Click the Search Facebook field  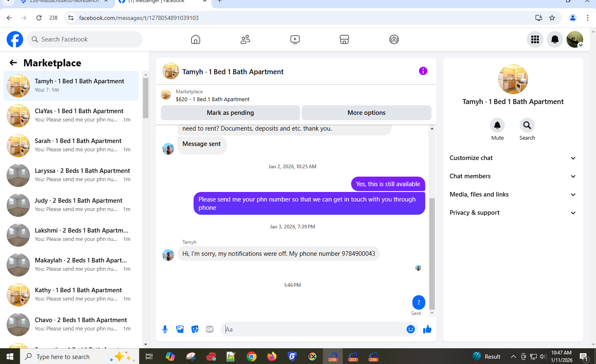pyautogui.click(x=85, y=39)
